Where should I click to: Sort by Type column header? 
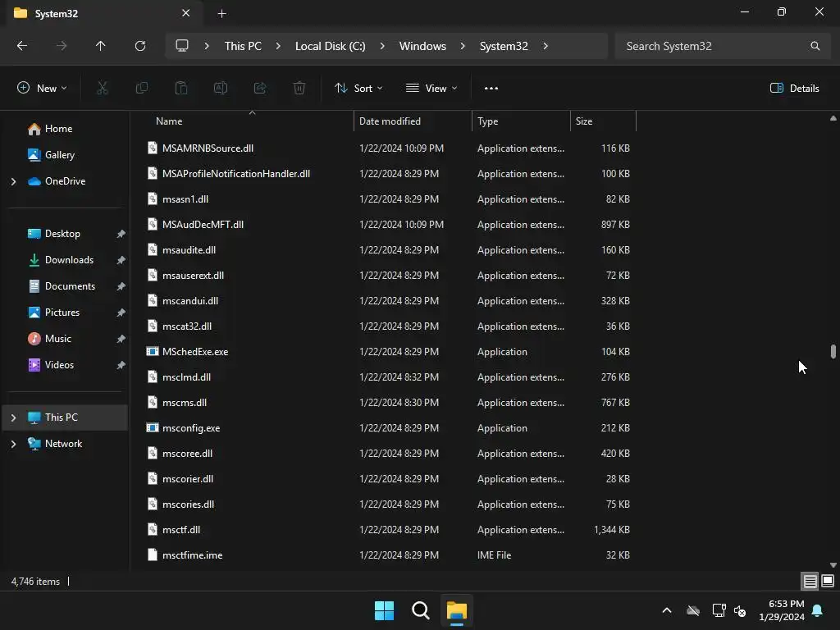tap(521, 121)
